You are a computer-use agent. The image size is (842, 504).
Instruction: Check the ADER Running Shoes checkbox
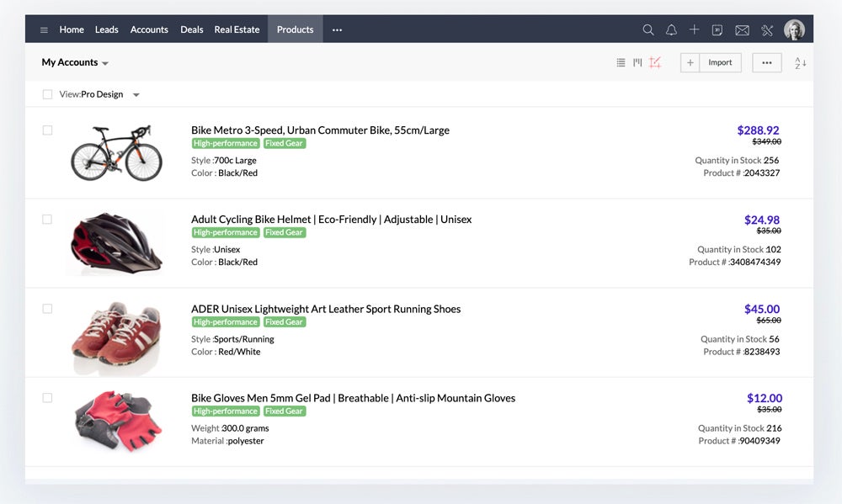pyautogui.click(x=47, y=309)
